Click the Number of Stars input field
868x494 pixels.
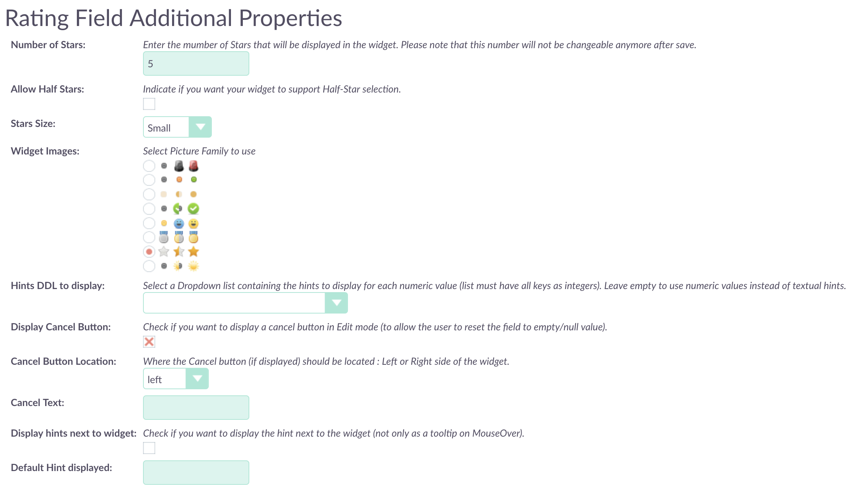pos(196,63)
